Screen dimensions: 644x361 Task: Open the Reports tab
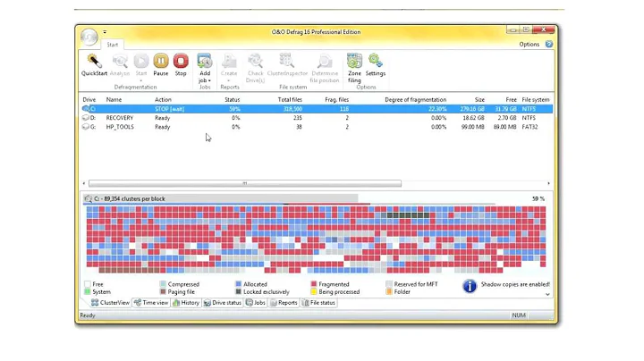(284, 303)
